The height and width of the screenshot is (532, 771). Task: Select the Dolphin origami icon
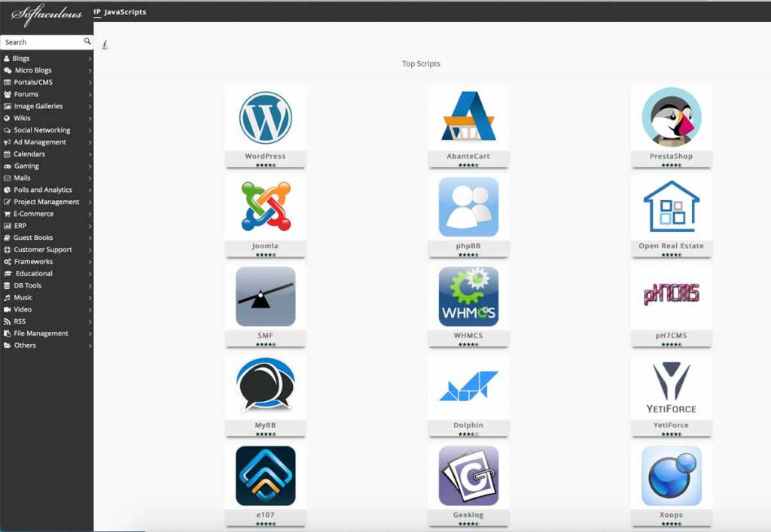click(468, 385)
